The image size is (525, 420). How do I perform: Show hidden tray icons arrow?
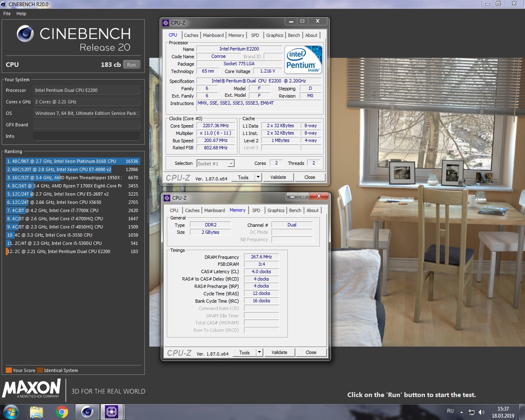click(x=461, y=412)
